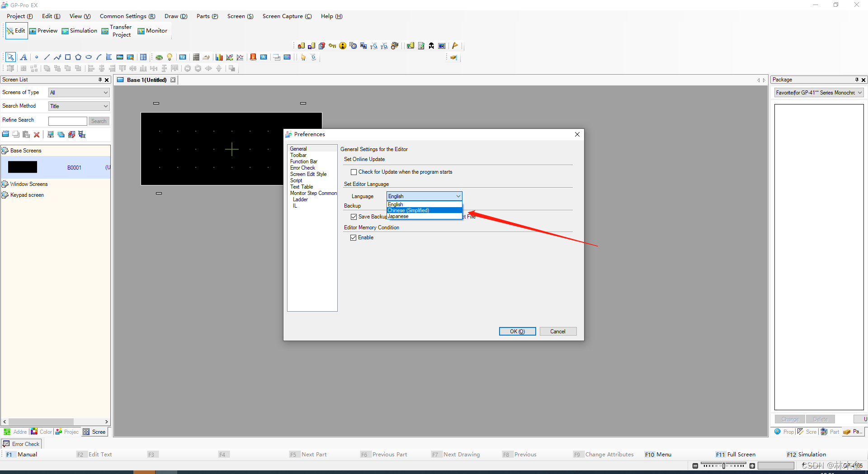Image resolution: width=868 pixels, height=474 pixels.
Task: Open the Language dropdown in Preferences
Action: click(424, 196)
